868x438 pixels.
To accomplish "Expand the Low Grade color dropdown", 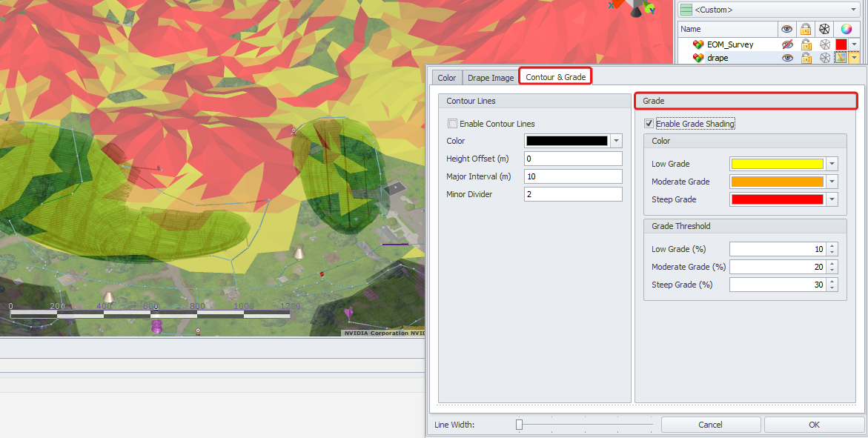I will pos(832,164).
